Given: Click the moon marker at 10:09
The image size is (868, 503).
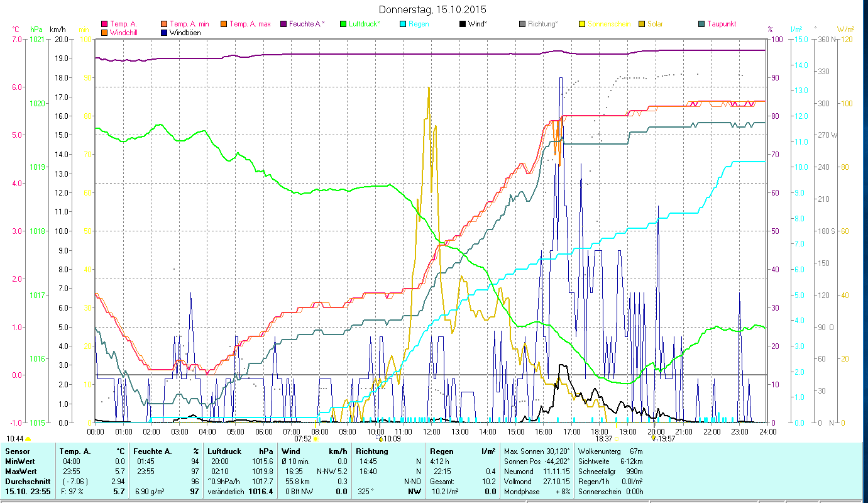Looking at the screenshot, I should [x=380, y=439].
